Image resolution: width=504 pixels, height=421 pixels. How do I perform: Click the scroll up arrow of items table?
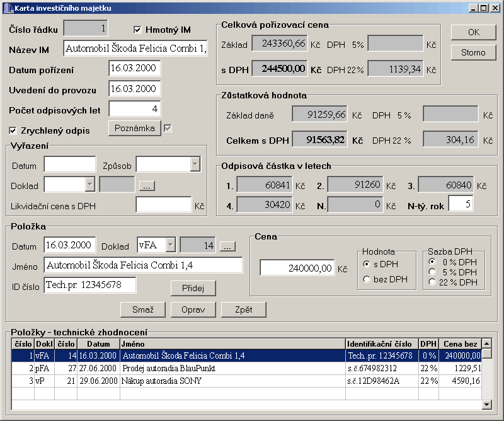click(x=486, y=344)
